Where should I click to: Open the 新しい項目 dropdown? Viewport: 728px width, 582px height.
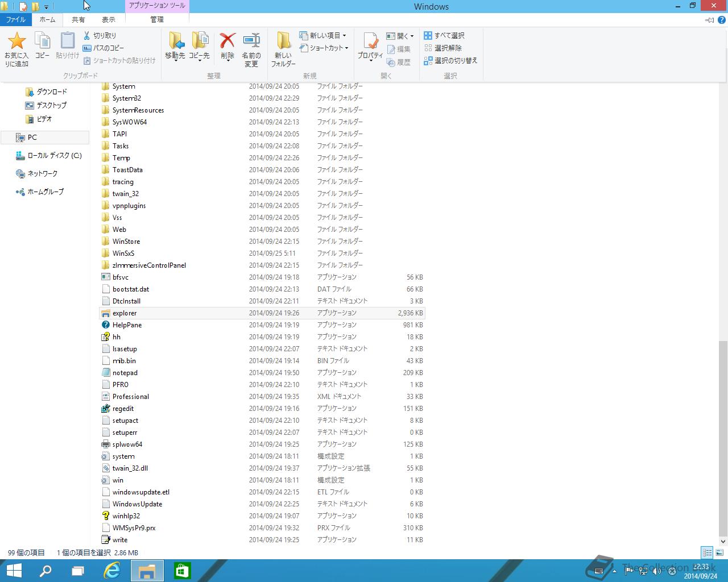click(x=322, y=35)
